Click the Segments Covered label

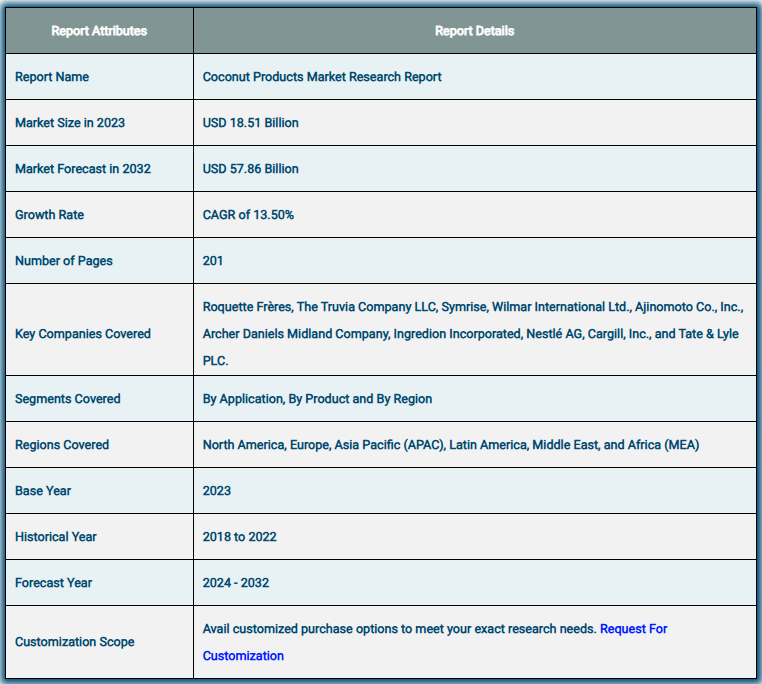pyautogui.click(x=68, y=399)
